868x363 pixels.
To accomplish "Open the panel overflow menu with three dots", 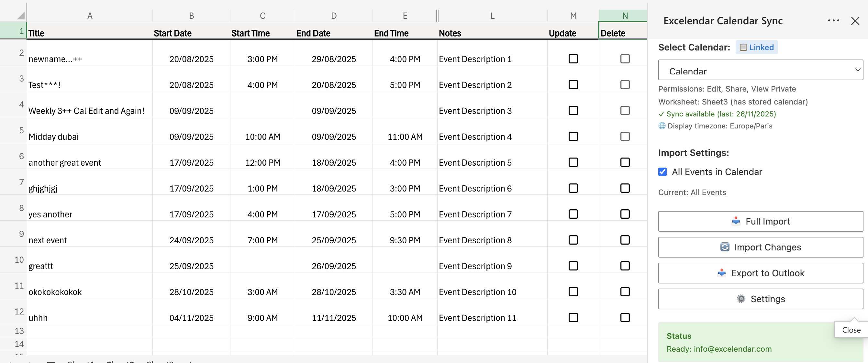I will 834,20.
